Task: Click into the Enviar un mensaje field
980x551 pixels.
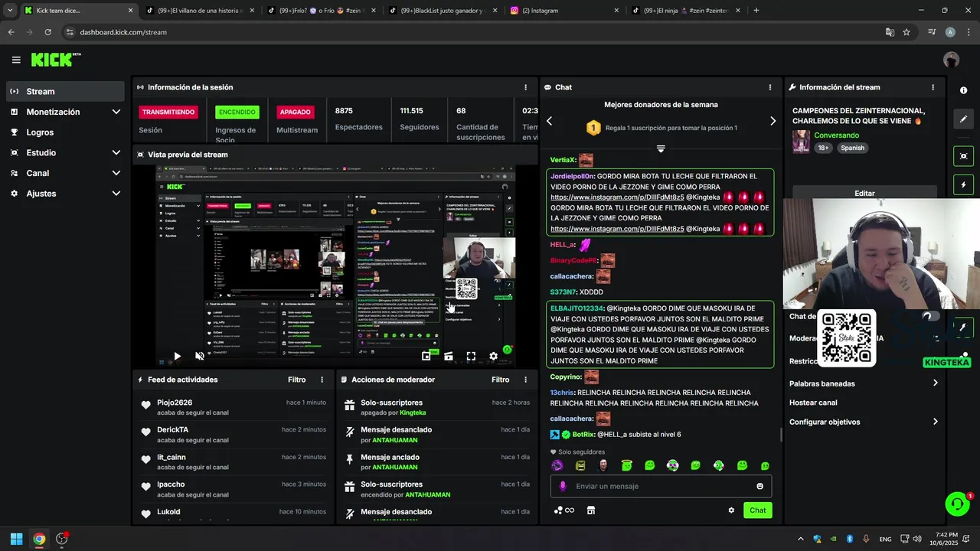Action: [661, 486]
